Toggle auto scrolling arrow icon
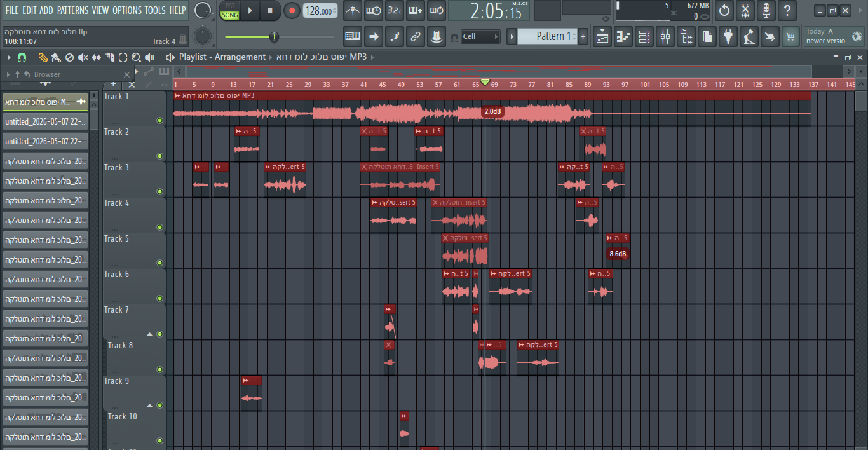 tap(374, 36)
